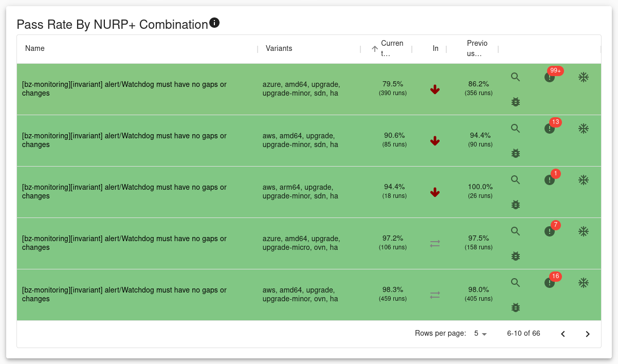Click the alert icon with badge 13
Image resolution: width=618 pixels, height=364 pixels.
[550, 129]
